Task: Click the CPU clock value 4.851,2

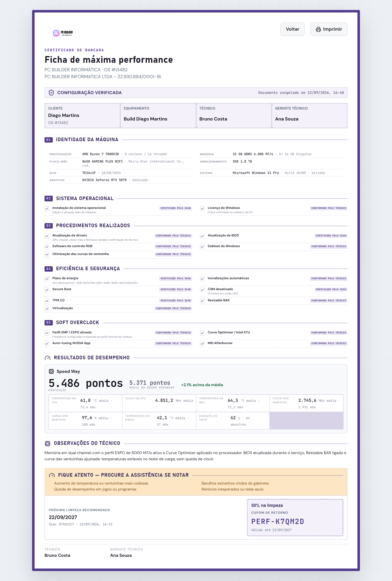Action: 164,400
